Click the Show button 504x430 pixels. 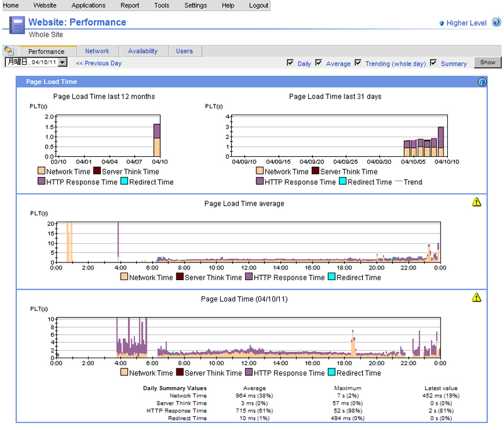click(x=488, y=62)
